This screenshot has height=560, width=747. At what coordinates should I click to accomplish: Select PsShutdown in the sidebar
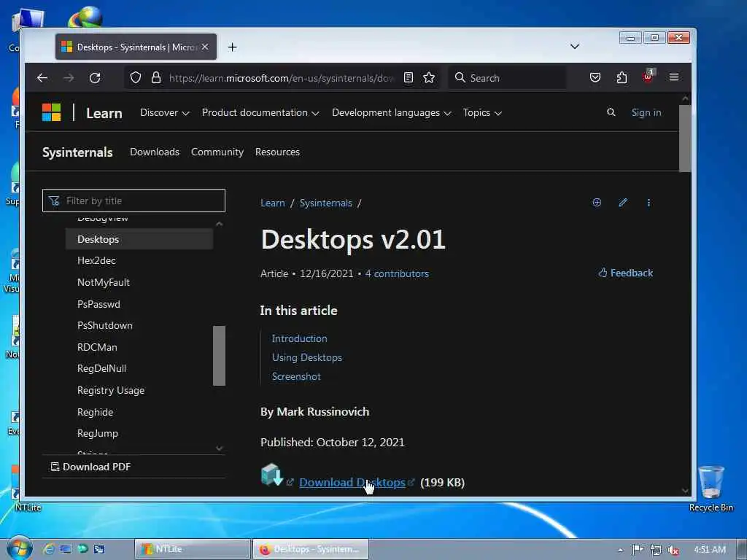105,326
